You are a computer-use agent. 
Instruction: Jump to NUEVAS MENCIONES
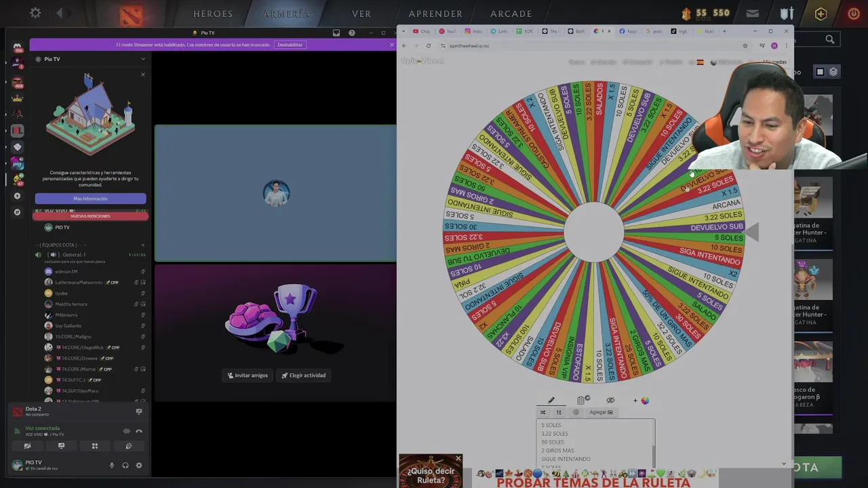tap(90, 216)
